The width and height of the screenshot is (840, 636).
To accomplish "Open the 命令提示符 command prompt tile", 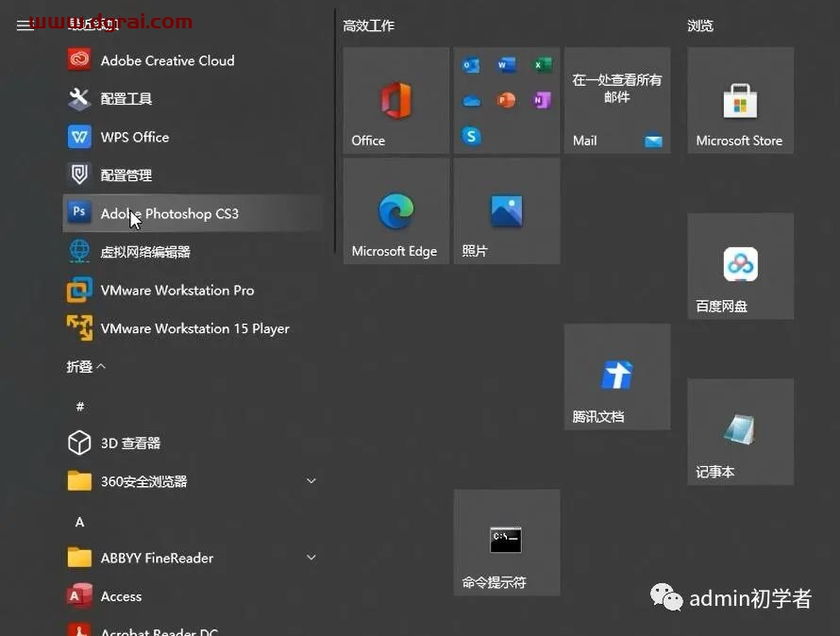I will pyautogui.click(x=507, y=543).
